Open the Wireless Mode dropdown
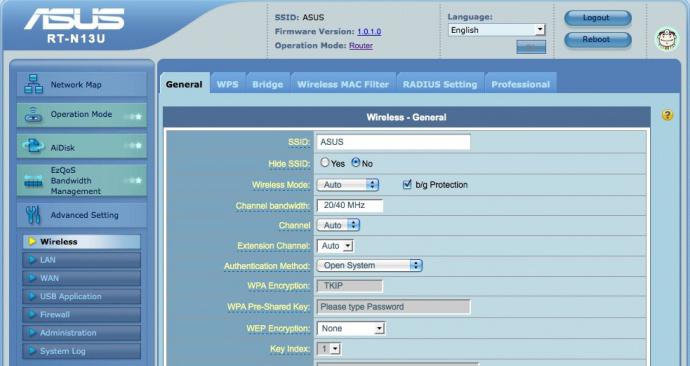 (348, 185)
